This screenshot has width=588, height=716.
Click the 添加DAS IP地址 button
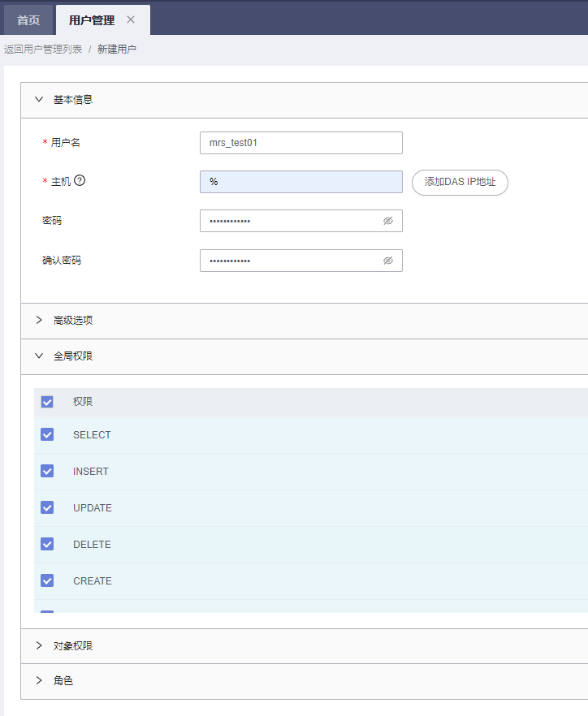460,183
